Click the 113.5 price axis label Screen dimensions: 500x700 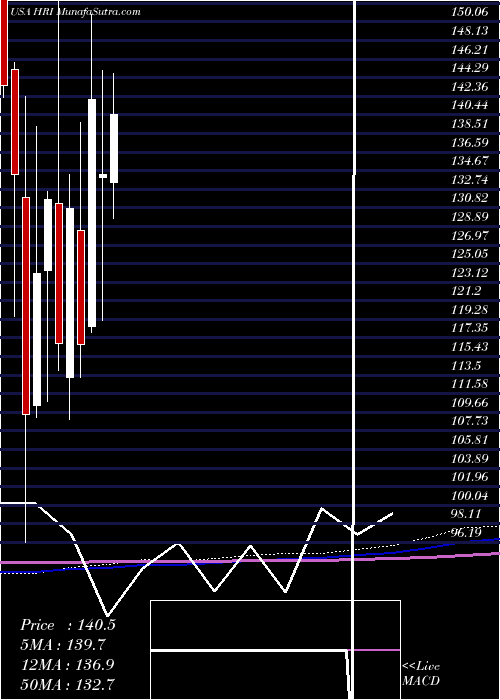[x=466, y=366]
